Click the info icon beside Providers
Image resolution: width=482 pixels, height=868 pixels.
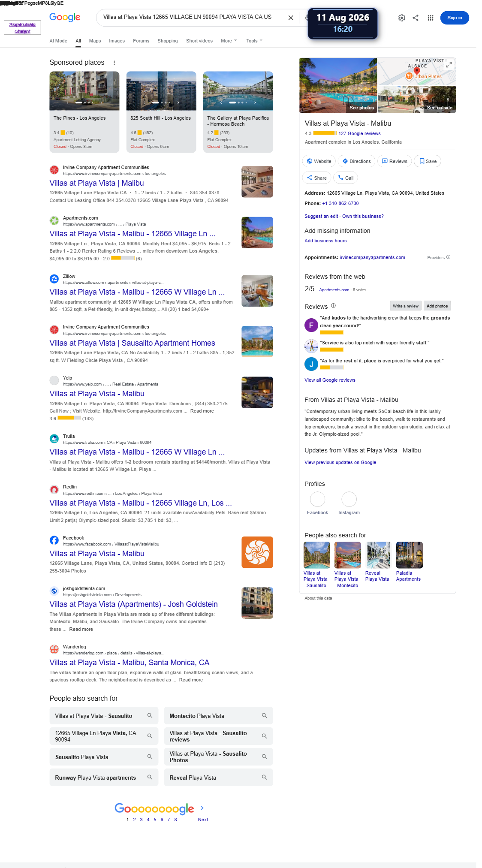pyautogui.click(x=448, y=257)
